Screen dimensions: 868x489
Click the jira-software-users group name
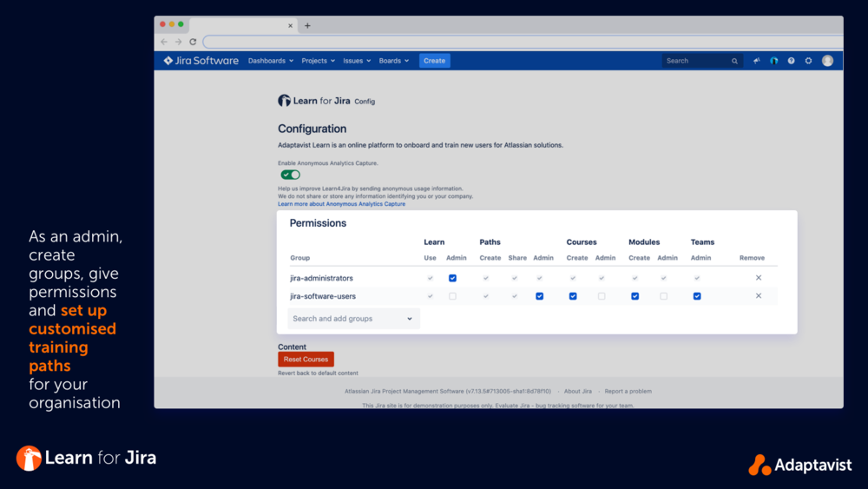(x=323, y=296)
